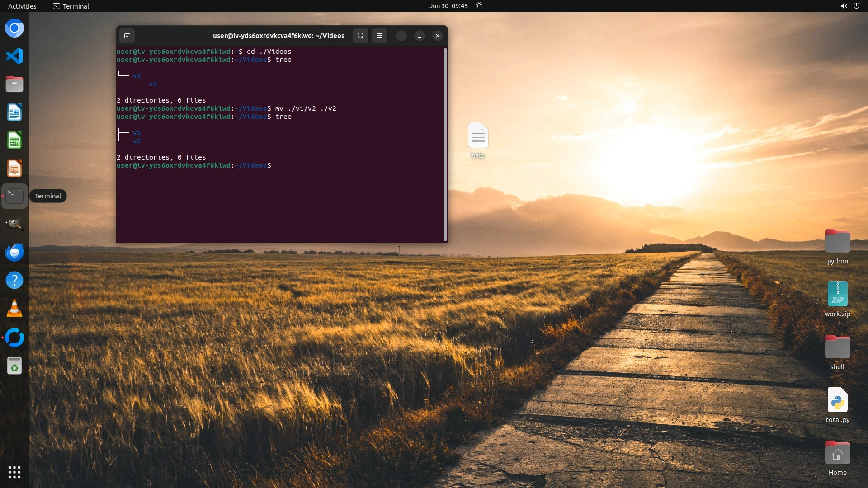Launch LibreOffice Writer from the dock
This screenshot has height=488, width=868.
(14, 113)
